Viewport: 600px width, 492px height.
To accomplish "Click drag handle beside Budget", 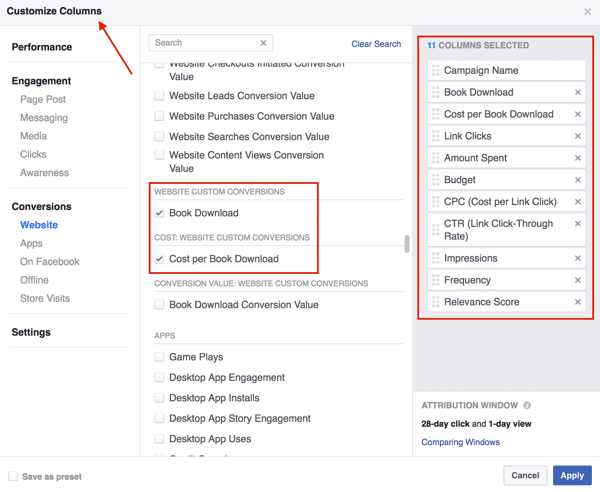I will [x=435, y=179].
